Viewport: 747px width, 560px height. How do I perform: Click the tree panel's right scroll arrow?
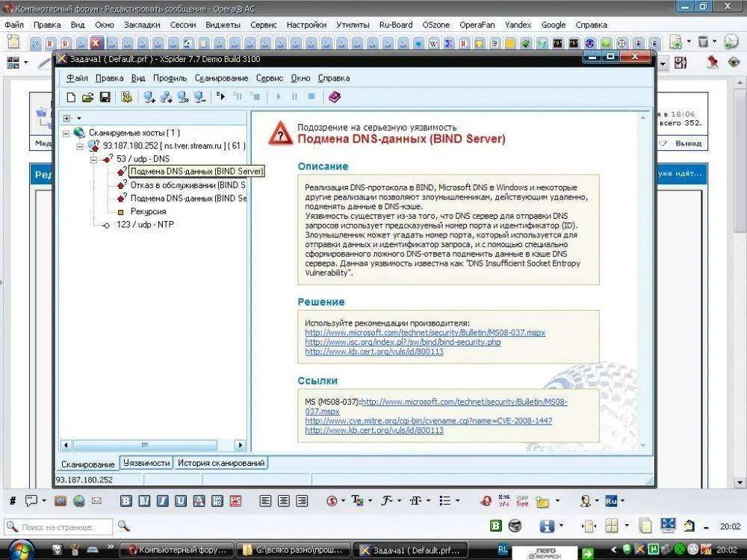pos(240,445)
